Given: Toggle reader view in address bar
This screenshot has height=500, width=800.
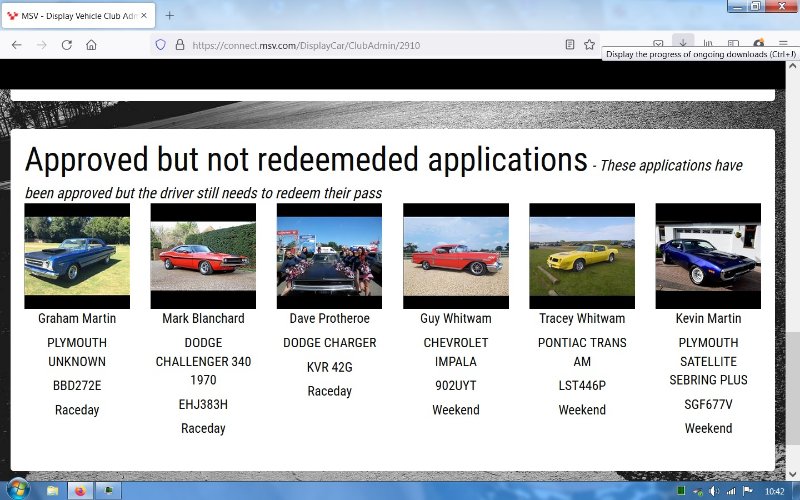Looking at the screenshot, I should point(569,45).
